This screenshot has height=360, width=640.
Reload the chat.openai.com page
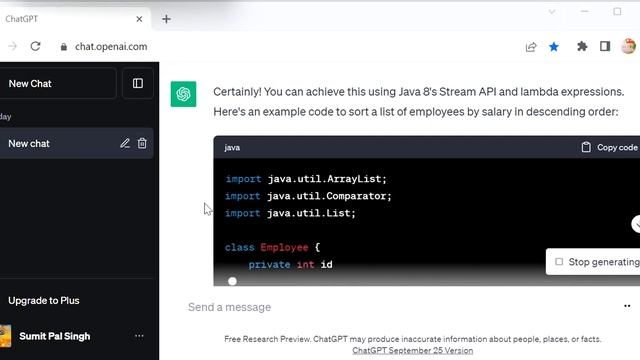36,47
